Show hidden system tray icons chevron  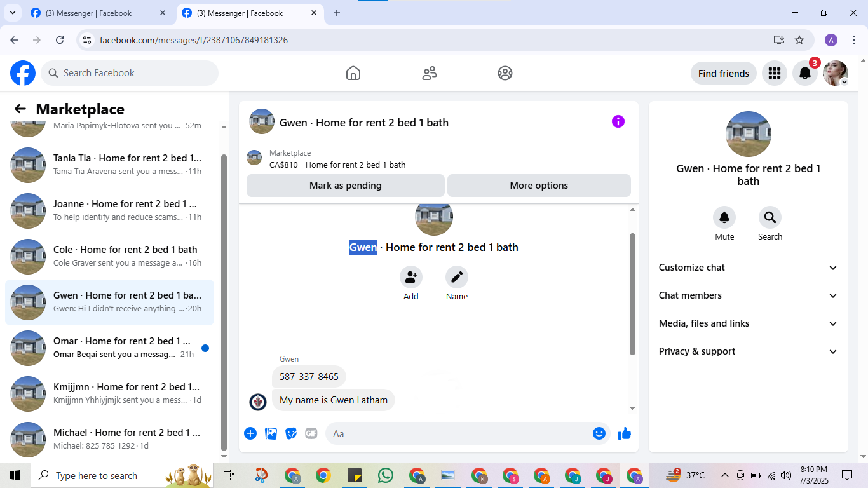click(724, 475)
